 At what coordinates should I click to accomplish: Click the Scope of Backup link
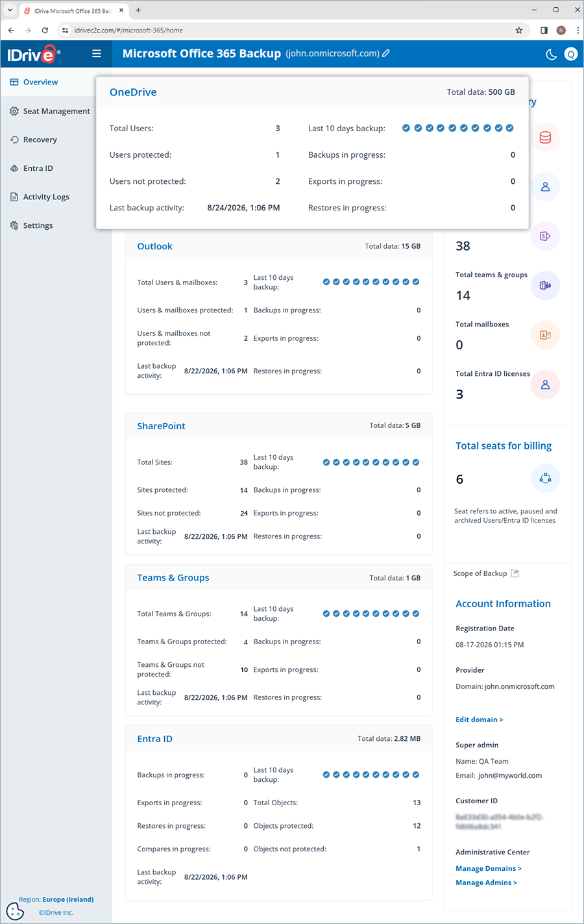(x=480, y=573)
